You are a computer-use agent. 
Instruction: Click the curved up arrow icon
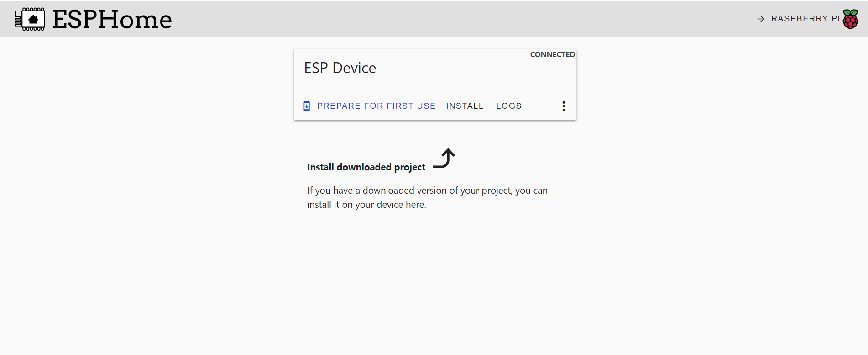point(444,159)
